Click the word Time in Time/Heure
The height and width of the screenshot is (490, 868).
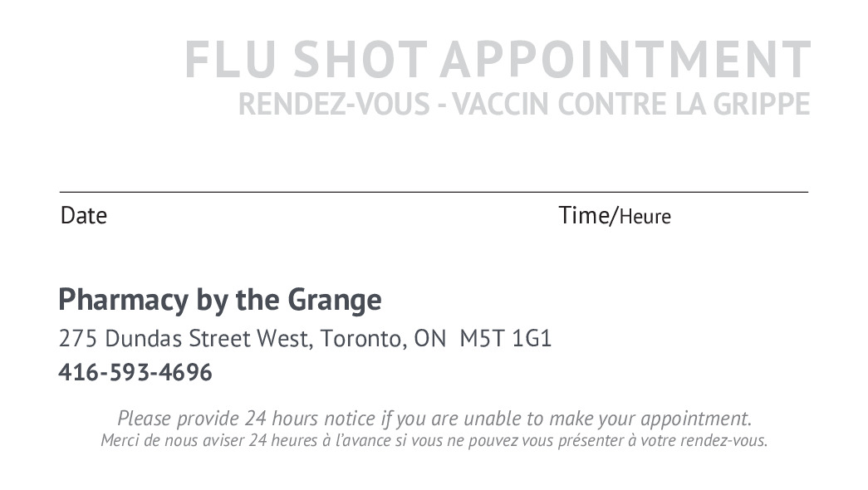click(584, 216)
